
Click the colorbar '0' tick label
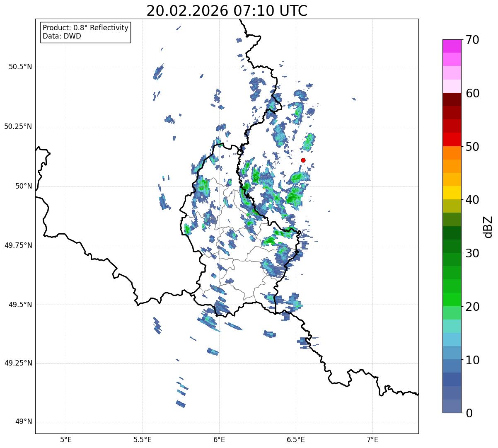469,413
